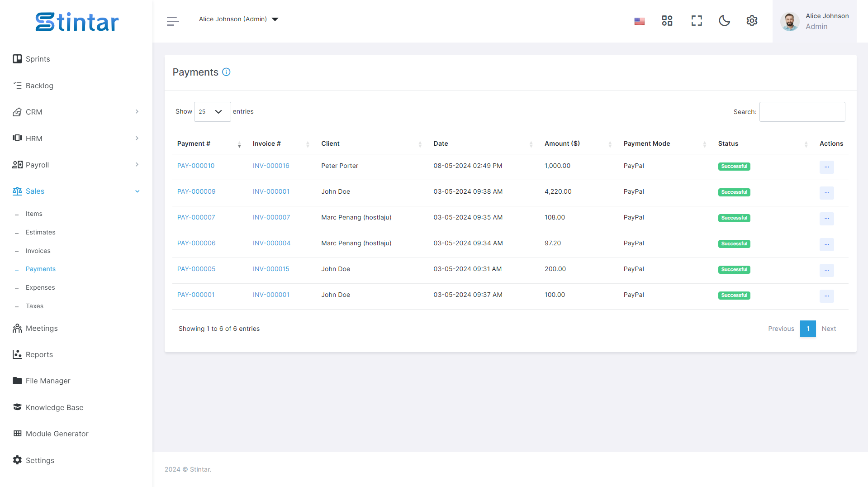Open Alice Johnson (Admin) user dropdown
This screenshot has height=487, width=868.
[238, 19]
